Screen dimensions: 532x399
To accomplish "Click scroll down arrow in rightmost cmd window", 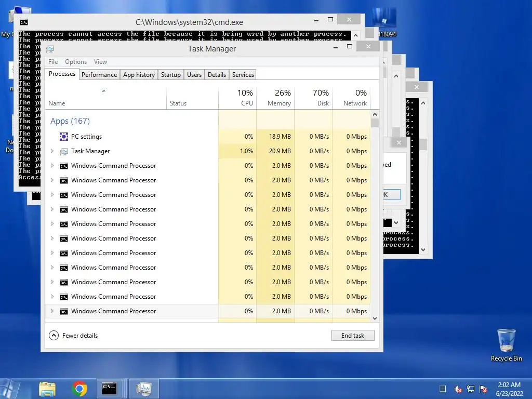I will (423, 250).
